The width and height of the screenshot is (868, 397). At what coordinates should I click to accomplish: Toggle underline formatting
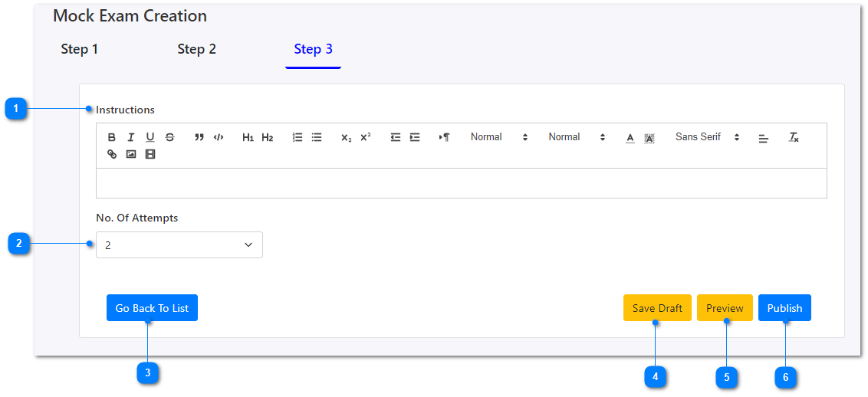(150, 137)
